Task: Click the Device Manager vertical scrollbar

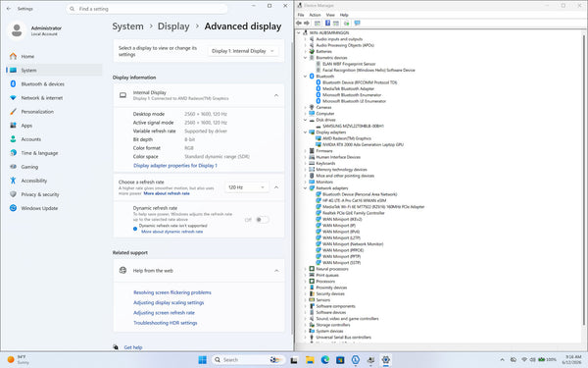Action: point(584,181)
